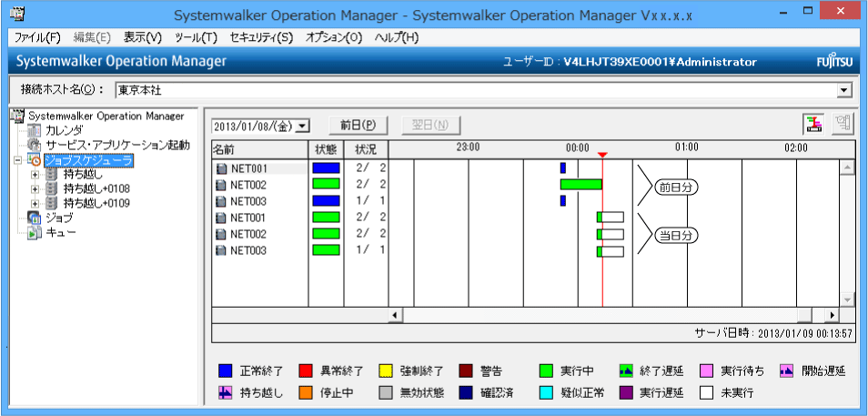868x416 pixels.
Task: Expand the 持ち越し+0109 tree node
Action: [x=35, y=203]
